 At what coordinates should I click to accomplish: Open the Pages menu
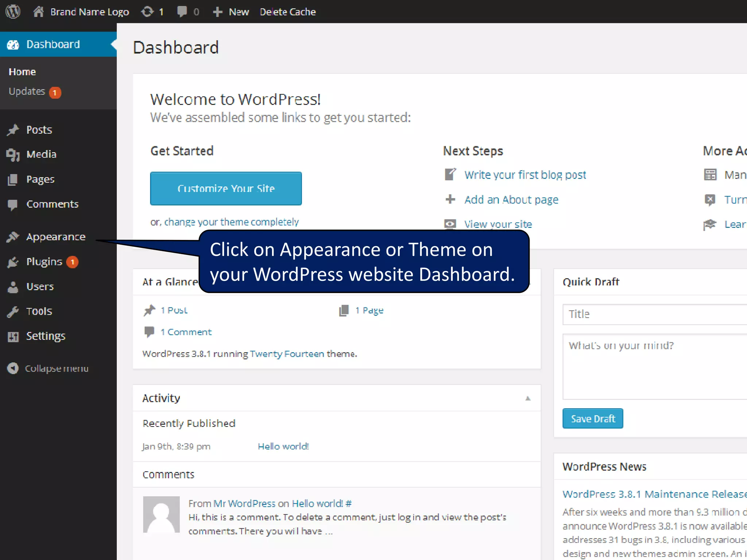click(x=40, y=179)
